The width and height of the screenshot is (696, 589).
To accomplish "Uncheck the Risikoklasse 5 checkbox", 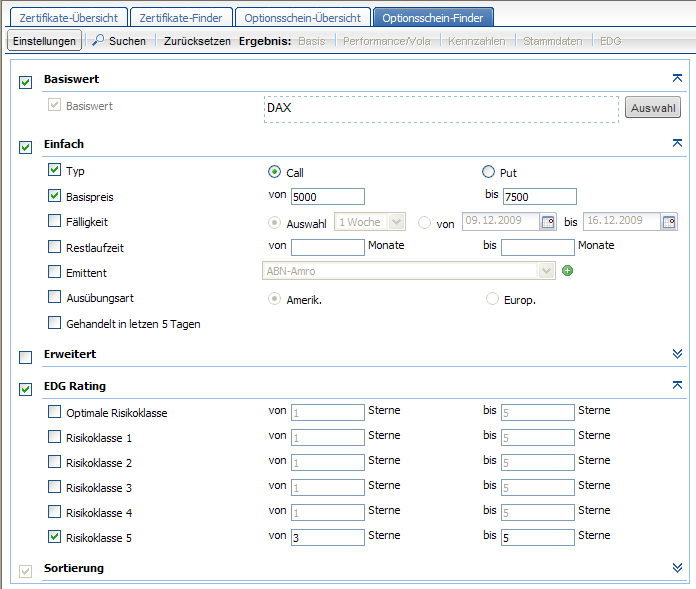I will pyautogui.click(x=54, y=537).
